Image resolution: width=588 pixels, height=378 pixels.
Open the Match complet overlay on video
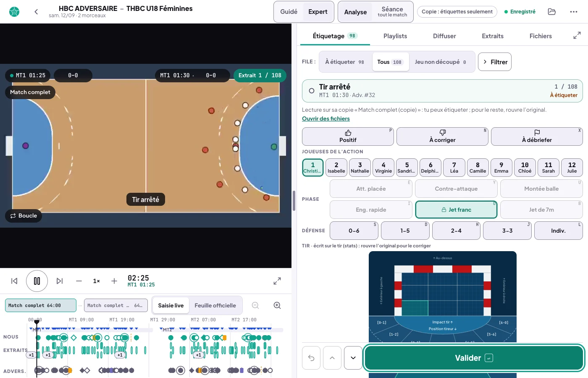tap(30, 92)
